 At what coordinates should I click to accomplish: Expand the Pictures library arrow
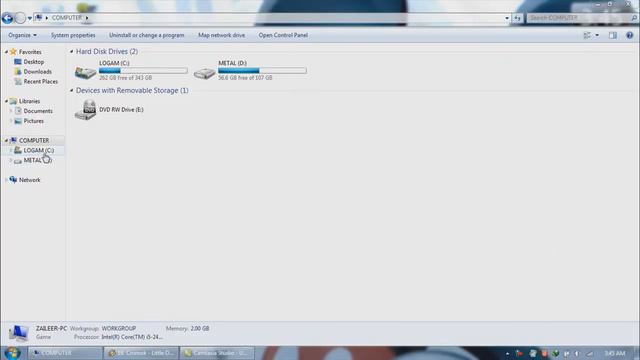11,121
